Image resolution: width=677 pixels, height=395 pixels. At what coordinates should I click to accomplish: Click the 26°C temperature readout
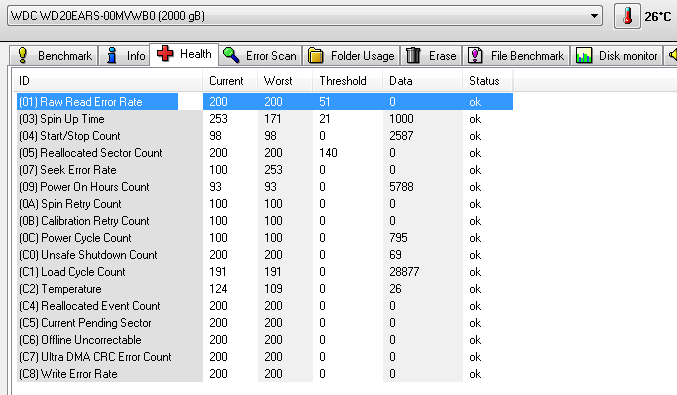[x=658, y=17]
